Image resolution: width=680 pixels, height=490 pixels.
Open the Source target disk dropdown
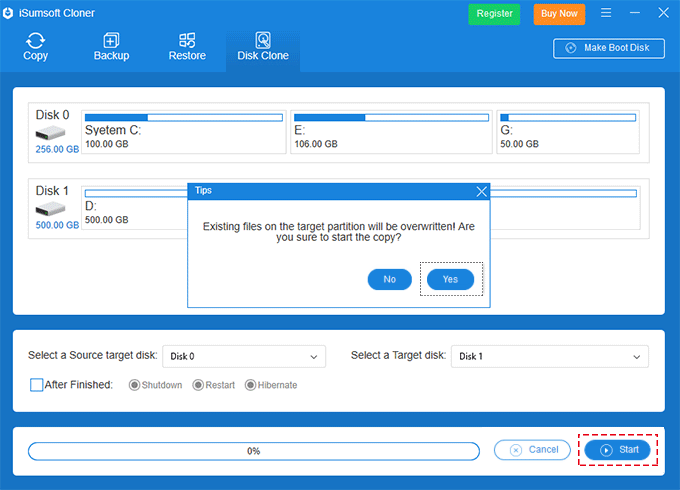244,356
